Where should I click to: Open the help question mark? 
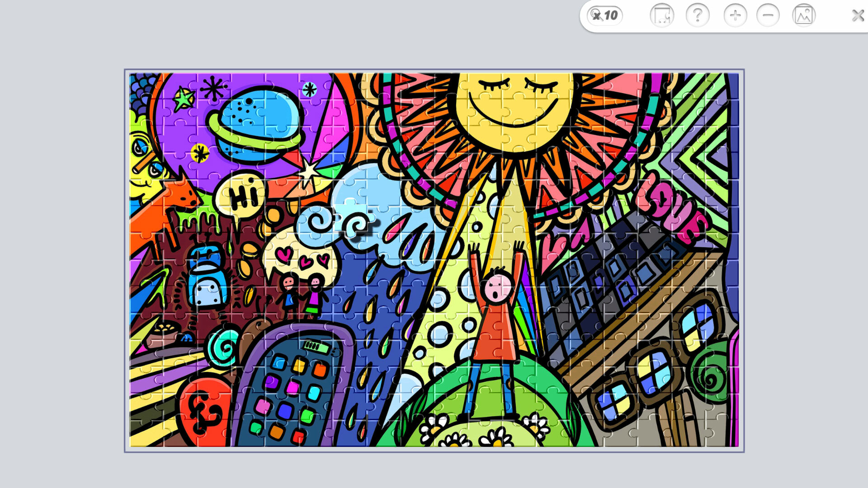coord(698,16)
